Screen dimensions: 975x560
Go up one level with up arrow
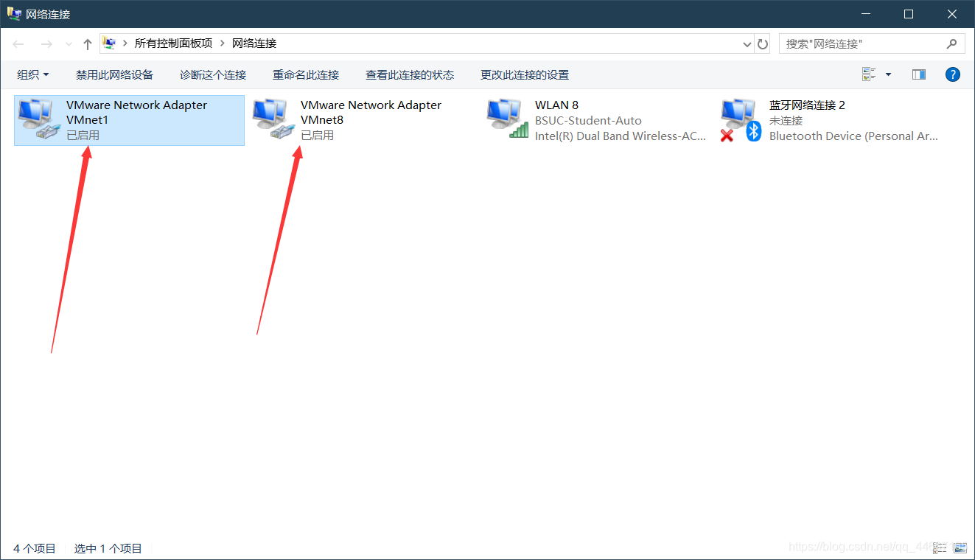pos(88,44)
